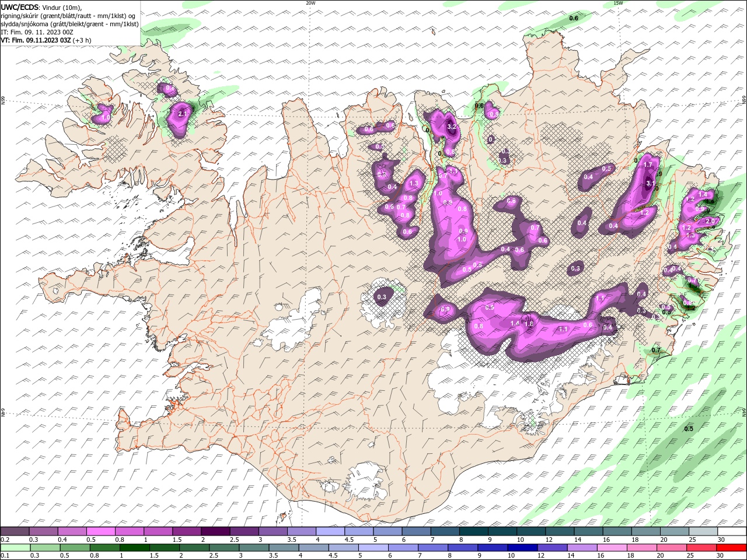Select top legend swatch between 1 and 1.5

click(x=158, y=531)
